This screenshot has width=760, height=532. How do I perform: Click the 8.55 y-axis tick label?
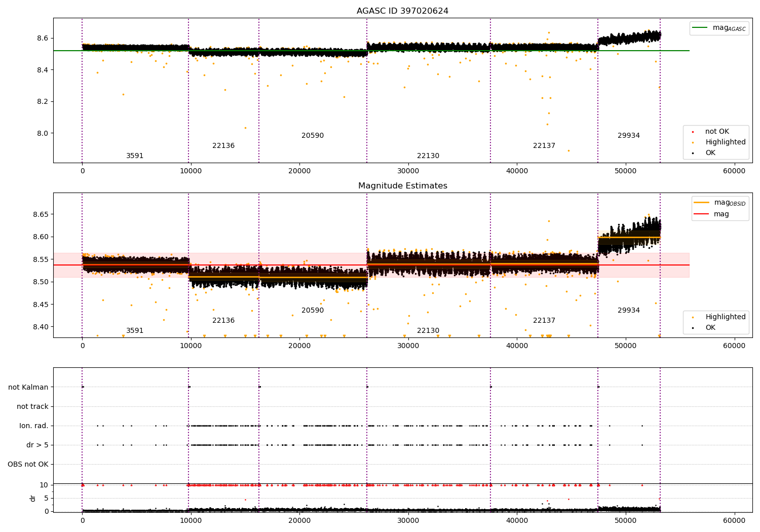pyautogui.click(x=40, y=260)
